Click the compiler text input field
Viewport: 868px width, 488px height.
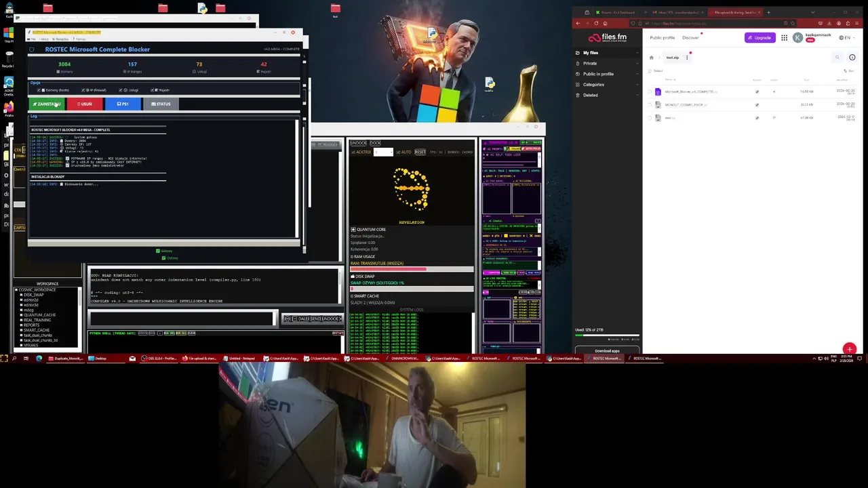180,319
